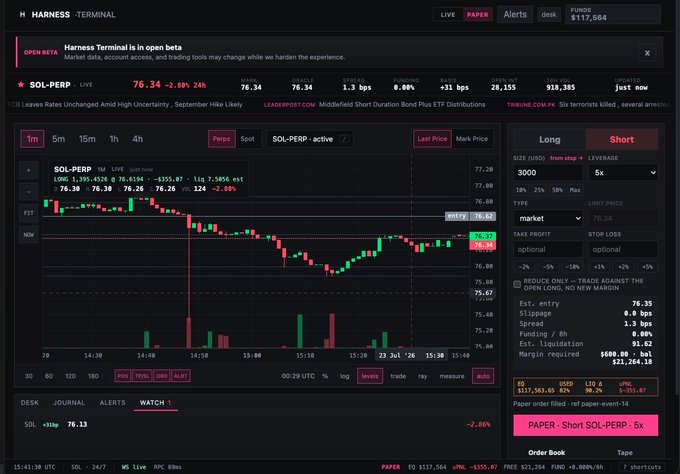Show Mark Price on chart
The image size is (680, 474).
click(472, 139)
